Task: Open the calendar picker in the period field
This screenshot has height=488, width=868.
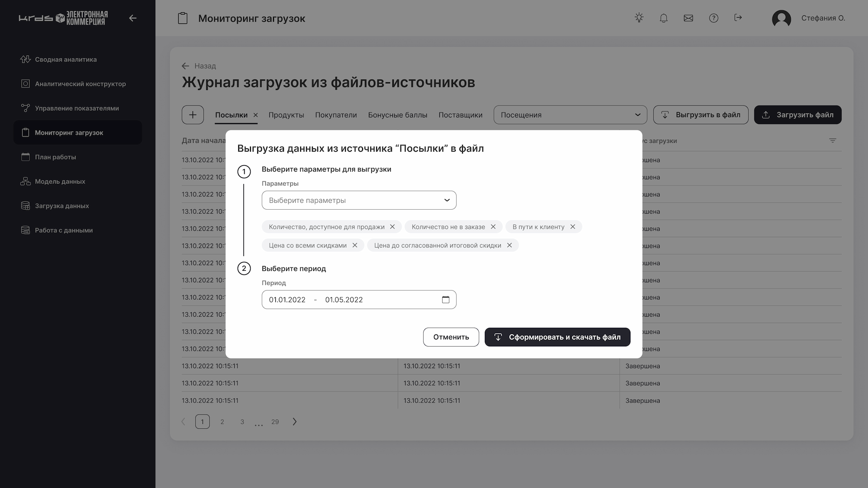Action: point(446,300)
